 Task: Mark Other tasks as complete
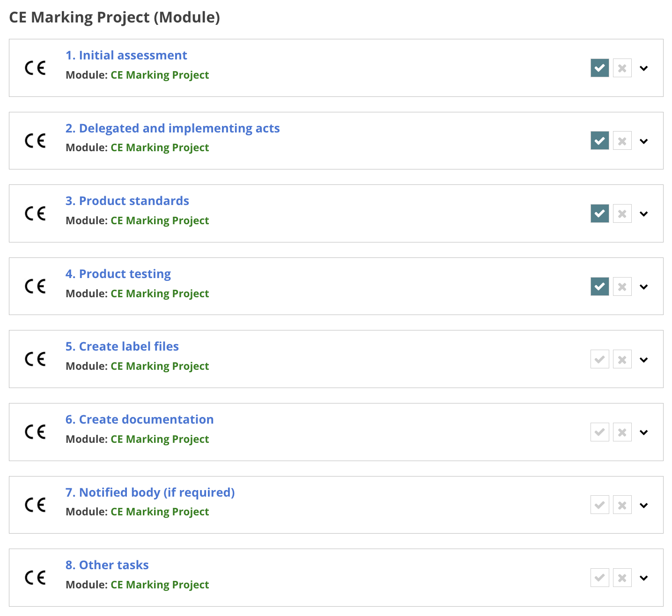click(x=600, y=578)
